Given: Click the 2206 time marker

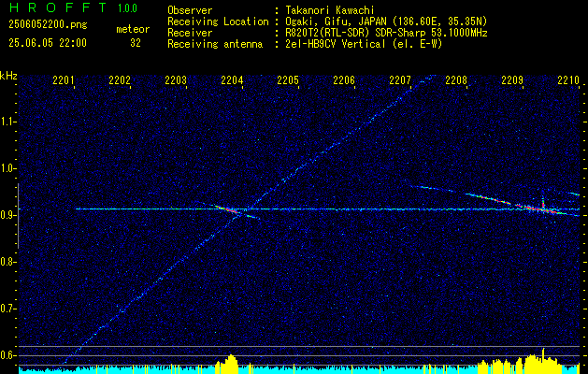Looking at the screenshot, I should coord(344,80).
